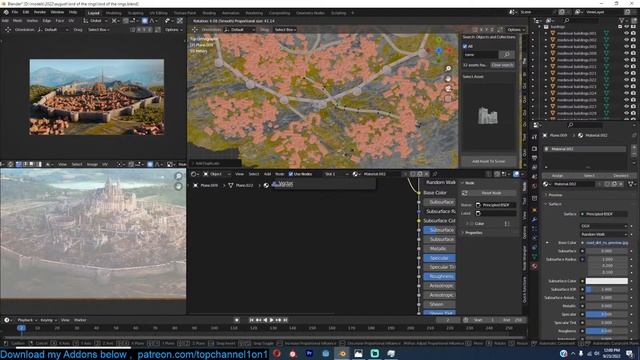640x360 pixels.
Task: Click the Play animation button
Action: [x=271, y=320]
